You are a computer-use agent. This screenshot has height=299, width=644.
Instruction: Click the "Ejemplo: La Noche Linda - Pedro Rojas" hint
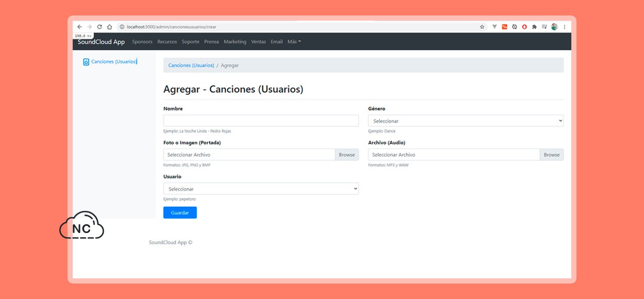click(197, 131)
